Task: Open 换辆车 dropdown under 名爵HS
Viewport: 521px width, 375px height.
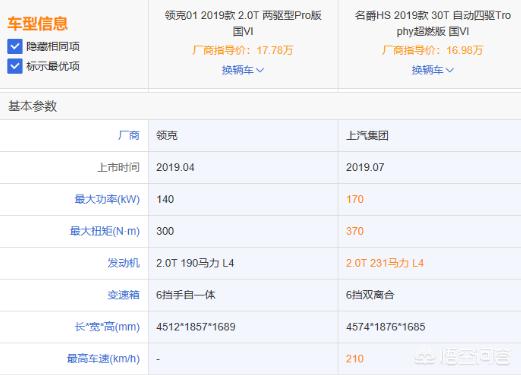Action: click(x=432, y=70)
